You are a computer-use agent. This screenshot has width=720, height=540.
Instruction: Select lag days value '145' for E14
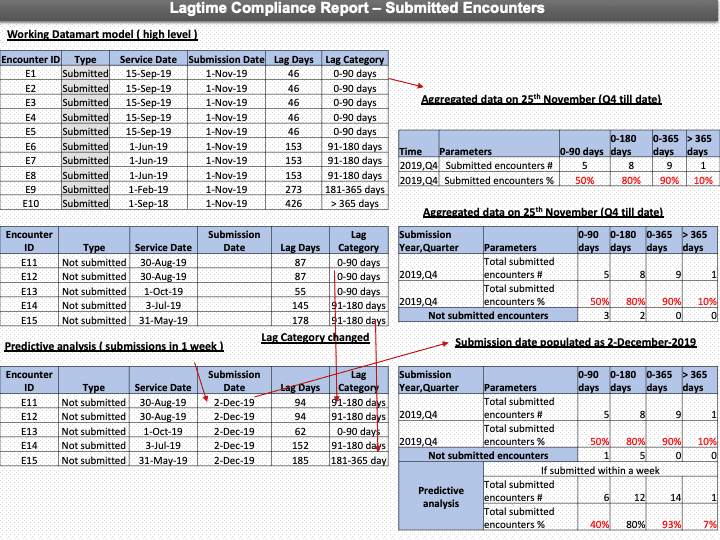pos(300,305)
